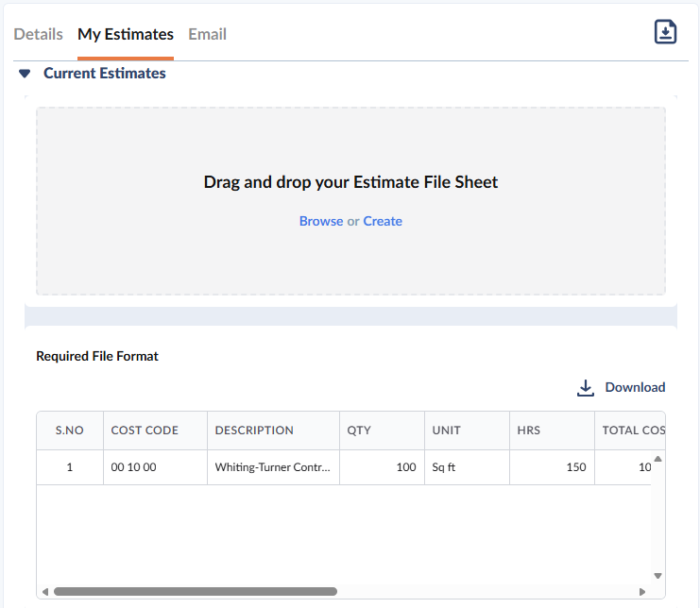Select the hours cell 150
Screen dimensions: 700x608
point(553,467)
